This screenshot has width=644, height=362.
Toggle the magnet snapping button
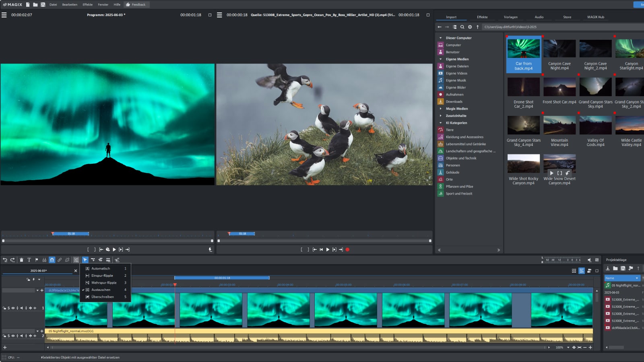[x=52, y=260]
